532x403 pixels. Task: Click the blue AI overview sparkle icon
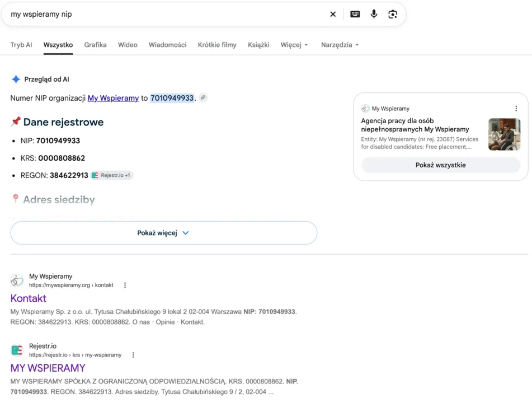[16, 79]
